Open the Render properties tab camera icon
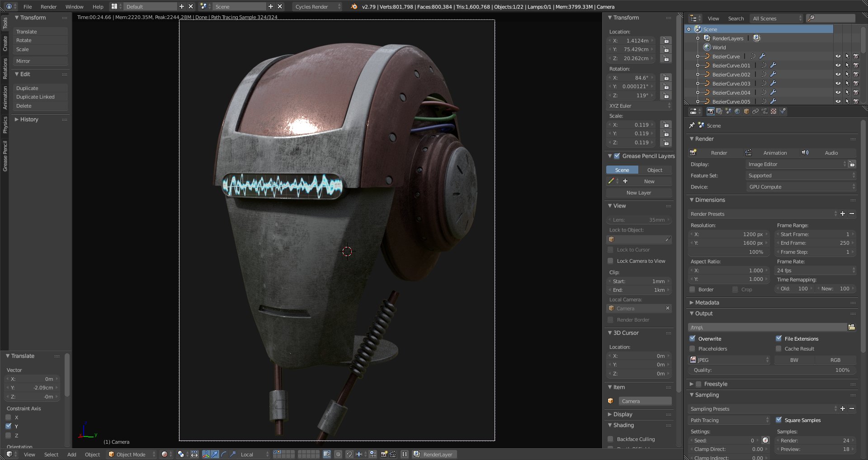 [710, 111]
